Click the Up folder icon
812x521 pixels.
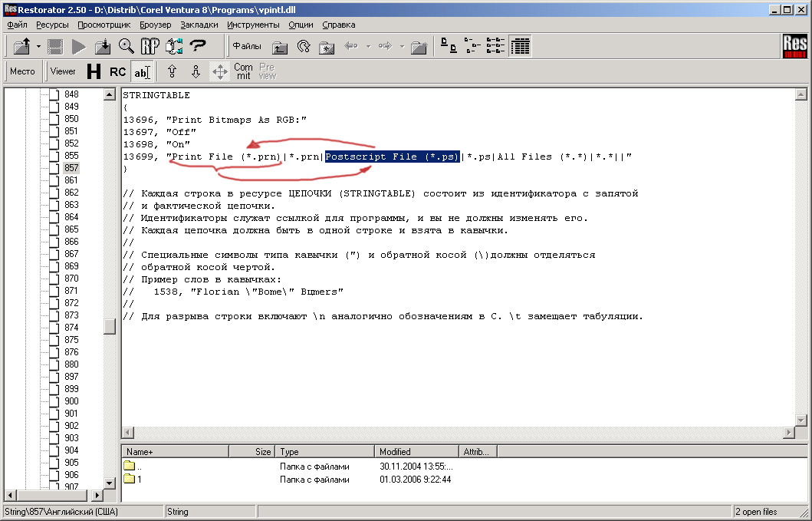pos(280,47)
